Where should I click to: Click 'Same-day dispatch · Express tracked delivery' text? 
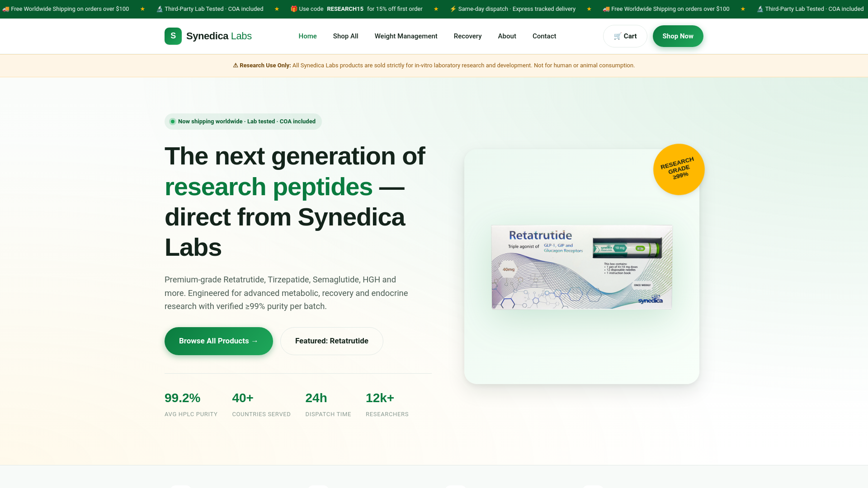pyautogui.click(x=517, y=9)
